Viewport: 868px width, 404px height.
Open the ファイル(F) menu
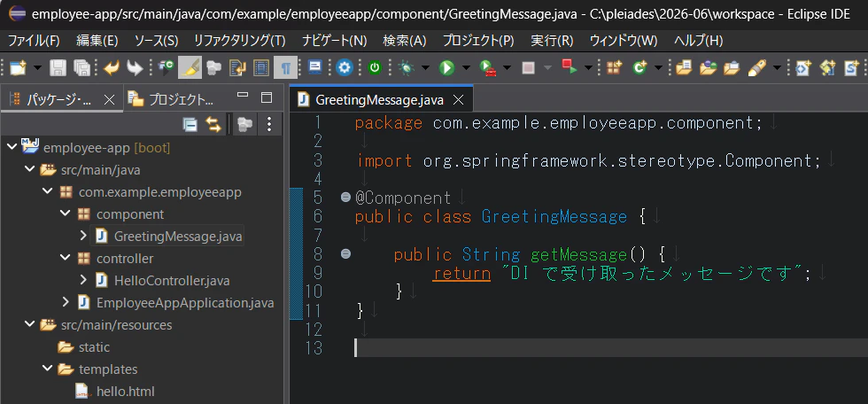coord(34,41)
